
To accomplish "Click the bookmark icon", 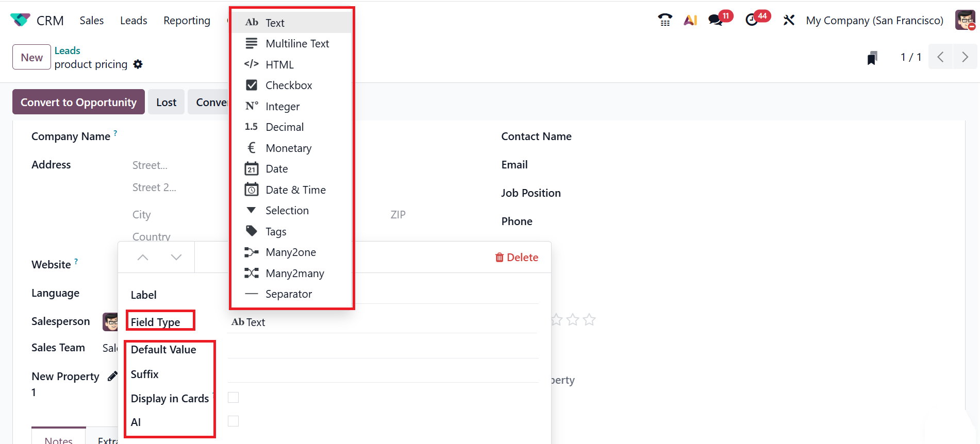I will 872,58.
